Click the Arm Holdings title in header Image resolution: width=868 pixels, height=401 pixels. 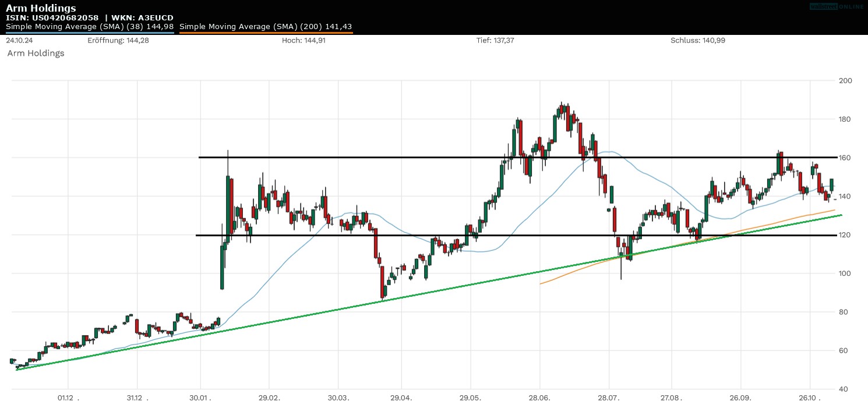click(41, 8)
